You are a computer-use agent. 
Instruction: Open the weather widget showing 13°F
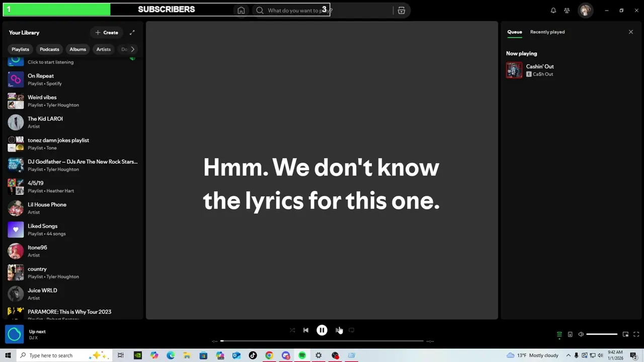tap(532, 355)
